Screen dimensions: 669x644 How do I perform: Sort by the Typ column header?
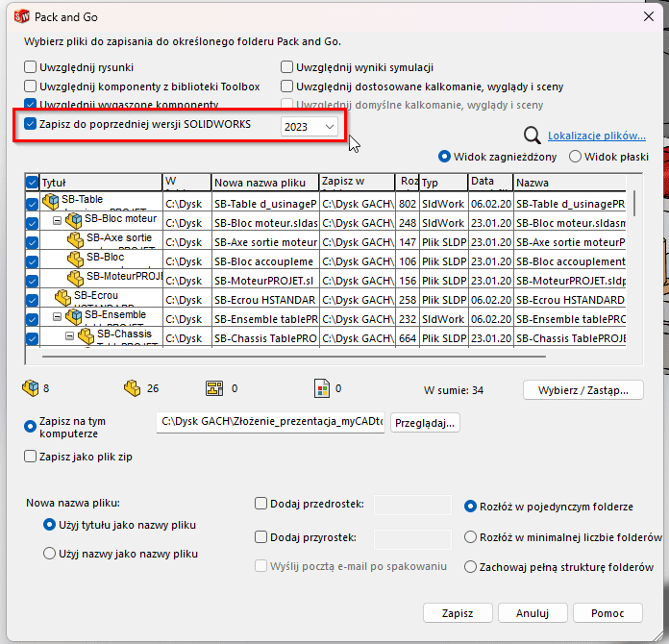(443, 183)
